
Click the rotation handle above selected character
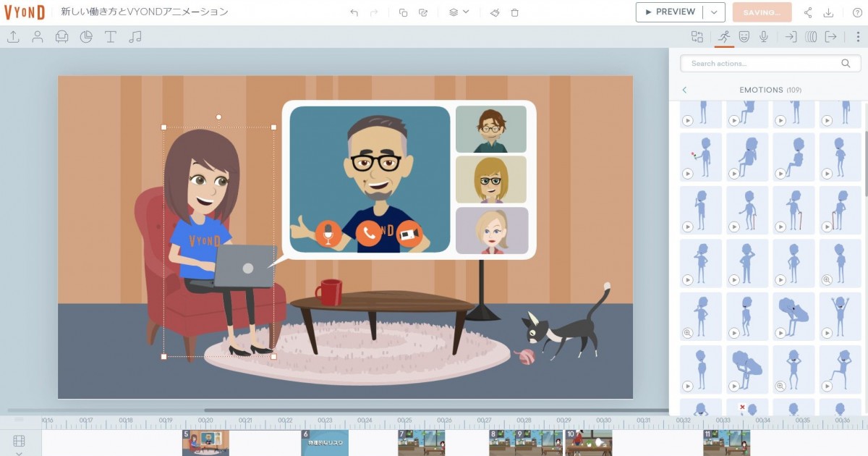click(218, 117)
